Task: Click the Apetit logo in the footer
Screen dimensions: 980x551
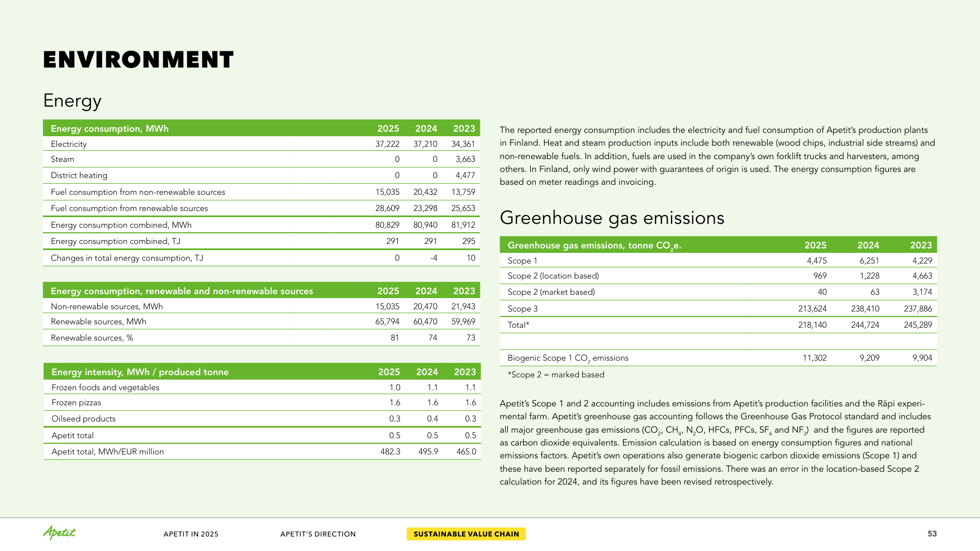Action: pyautogui.click(x=59, y=533)
